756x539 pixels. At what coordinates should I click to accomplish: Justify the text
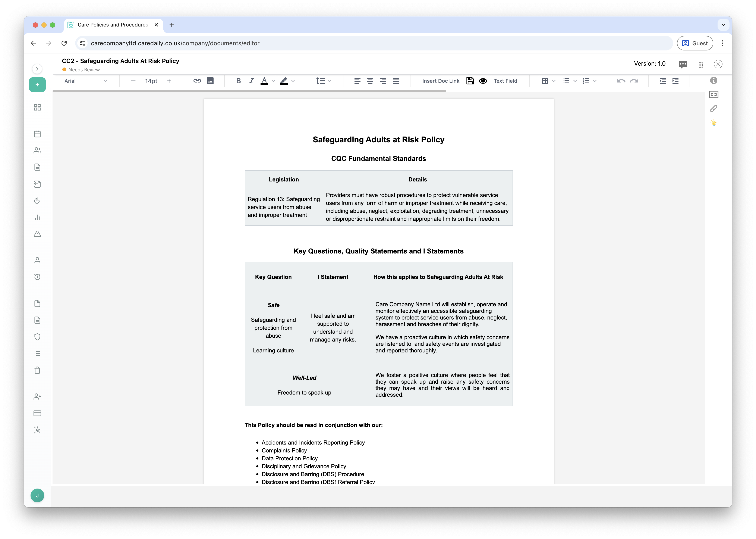tap(396, 81)
